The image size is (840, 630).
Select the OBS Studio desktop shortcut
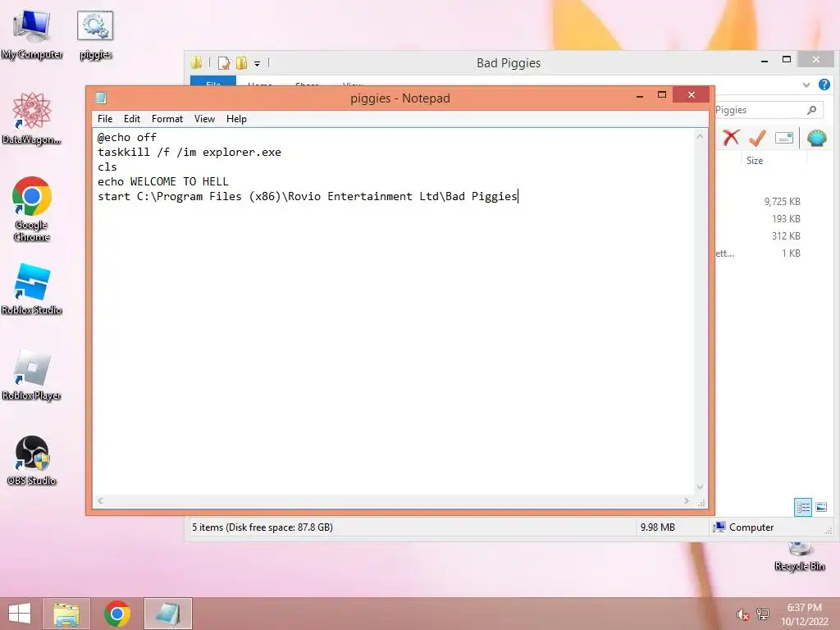(32, 461)
